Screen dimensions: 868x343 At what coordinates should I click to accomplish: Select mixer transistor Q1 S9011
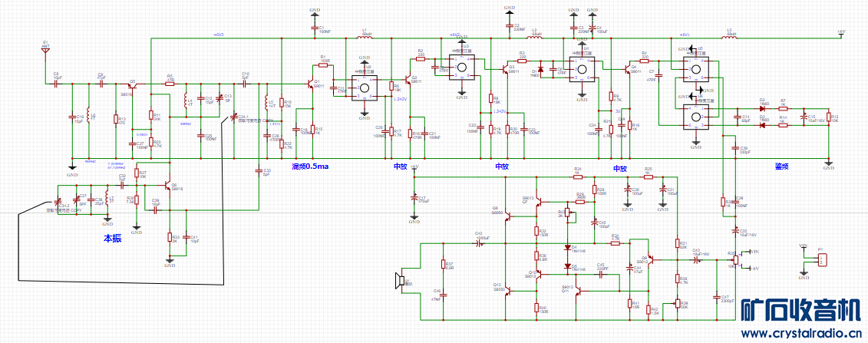click(x=310, y=84)
